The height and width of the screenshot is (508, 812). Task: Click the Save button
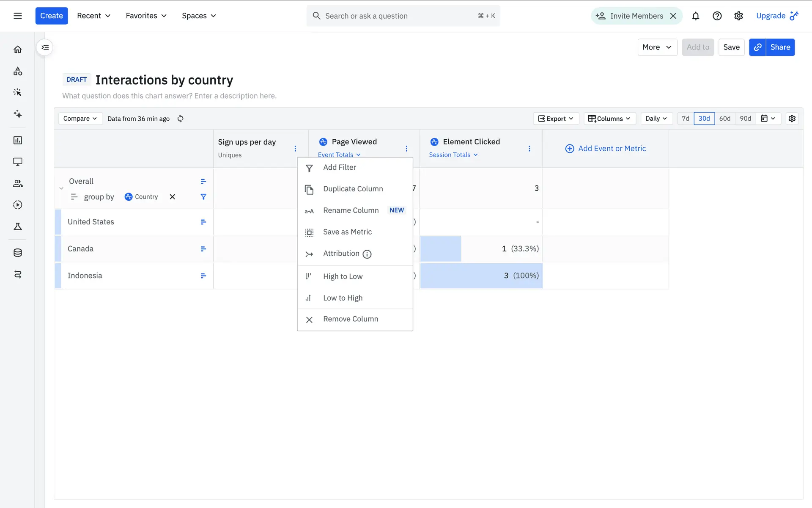(731, 47)
